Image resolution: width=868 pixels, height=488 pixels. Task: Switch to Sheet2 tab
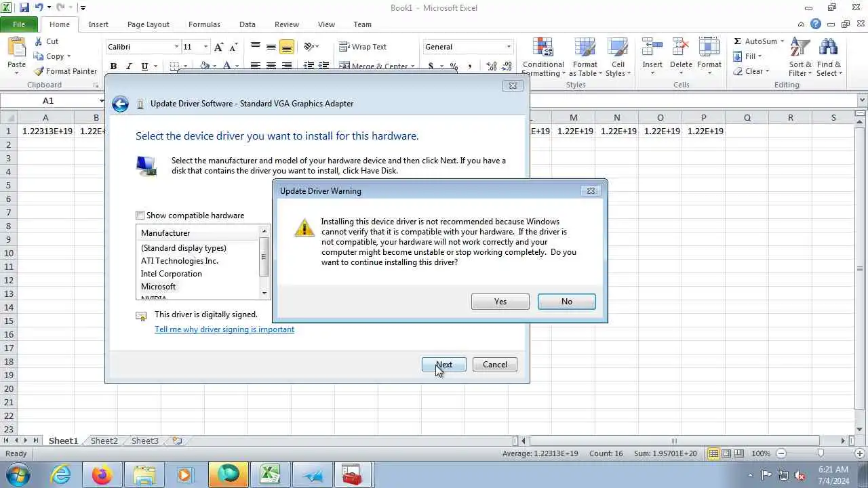tap(104, 441)
